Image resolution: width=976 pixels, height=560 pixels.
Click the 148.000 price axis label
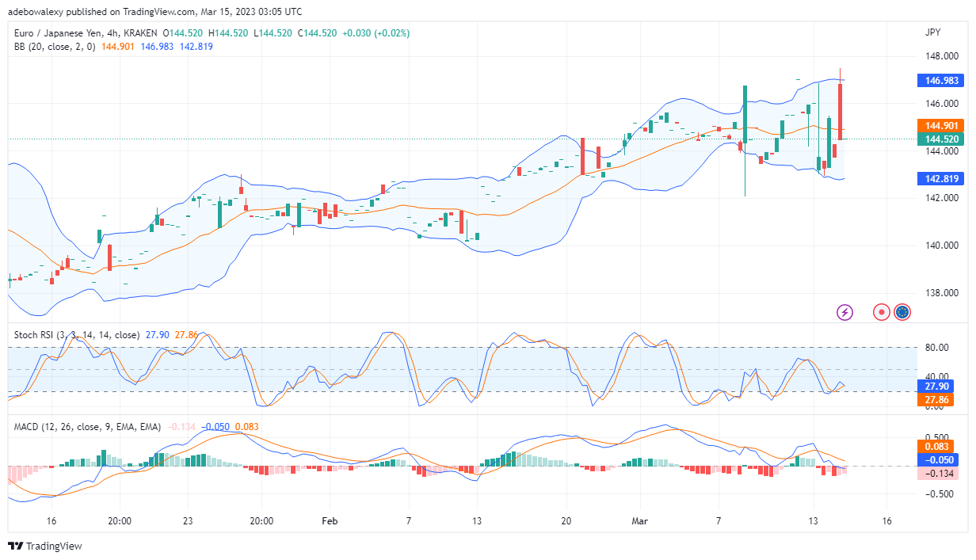click(941, 56)
